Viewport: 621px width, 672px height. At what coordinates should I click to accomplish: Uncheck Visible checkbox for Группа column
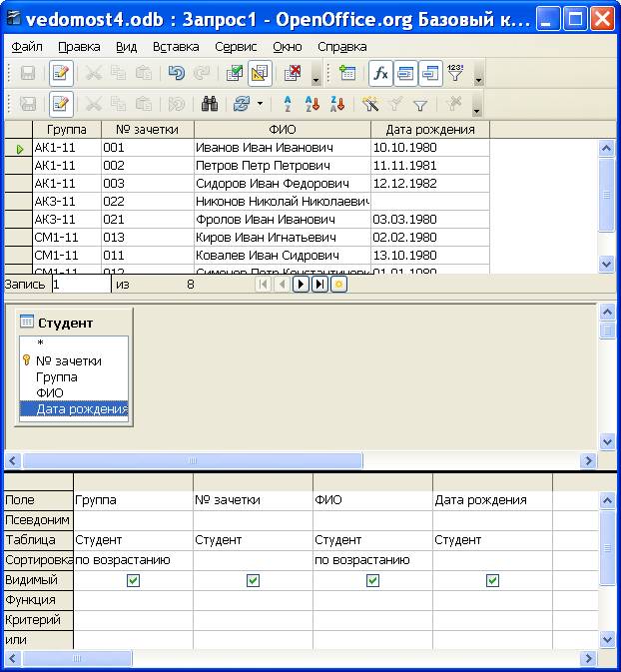pos(133,580)
